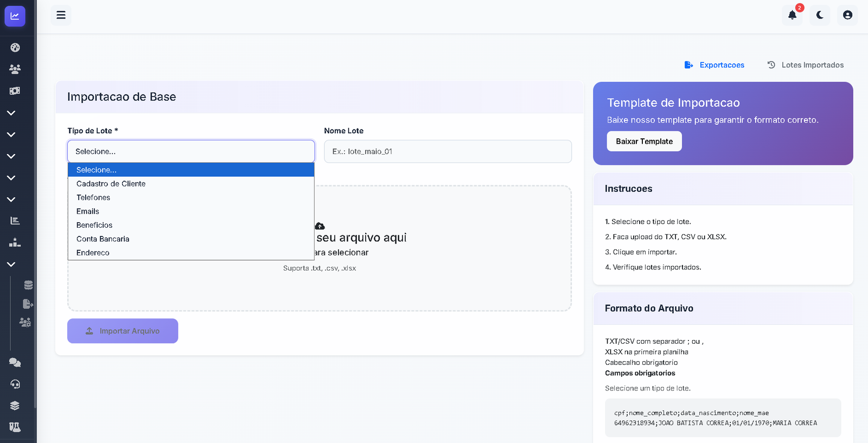The width and height of the screenshot is (868, 443).
Task: Click instruction '2. Faca upload do TXT, CSV ou XLSX.'
Action: 666,237
